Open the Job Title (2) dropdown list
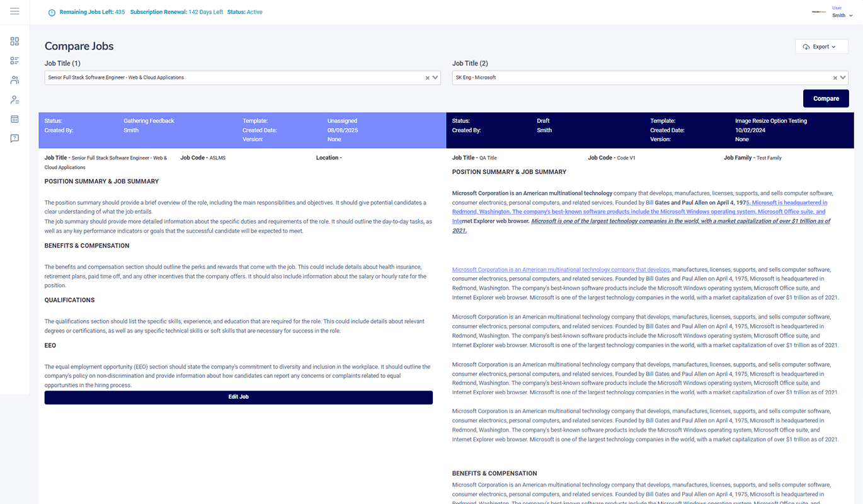The height and width of the screenshot is (504, 863). [844, 77]
